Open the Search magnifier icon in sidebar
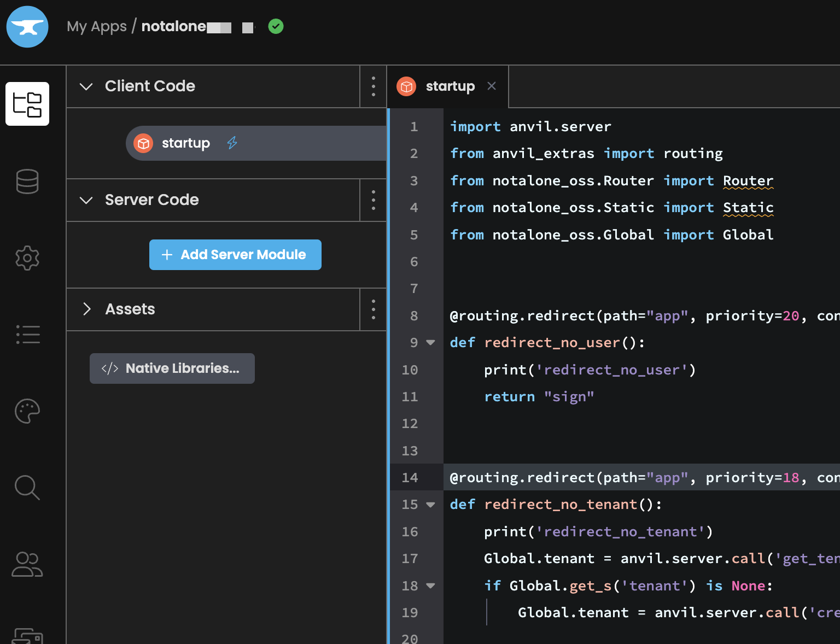Viewport: 840px width, 644px height. tap(27, 488)
